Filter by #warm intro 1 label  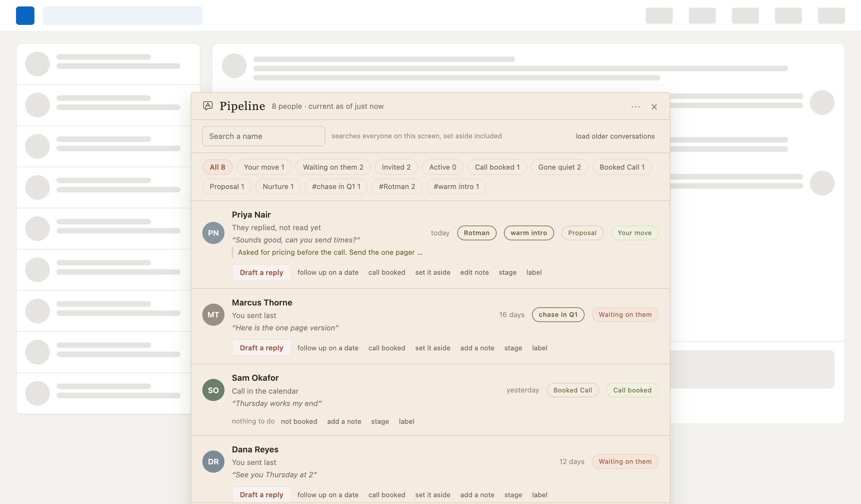(456, 187)
